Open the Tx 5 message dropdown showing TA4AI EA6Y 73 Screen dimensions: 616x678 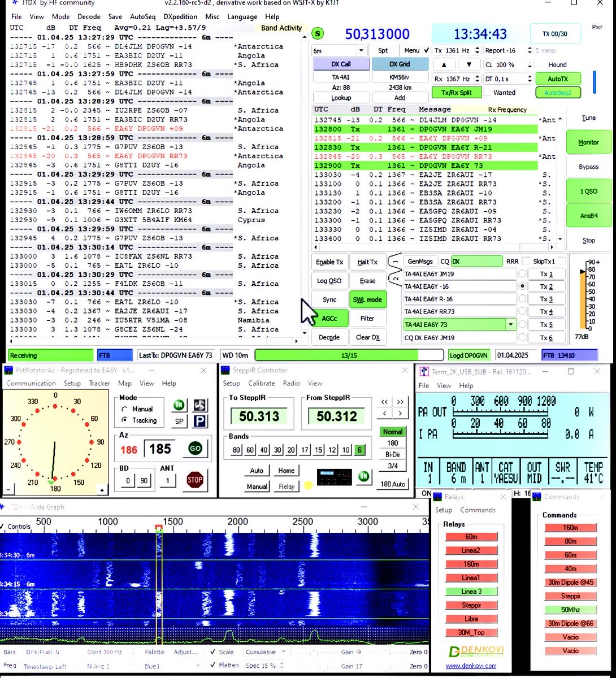[510, 324]
